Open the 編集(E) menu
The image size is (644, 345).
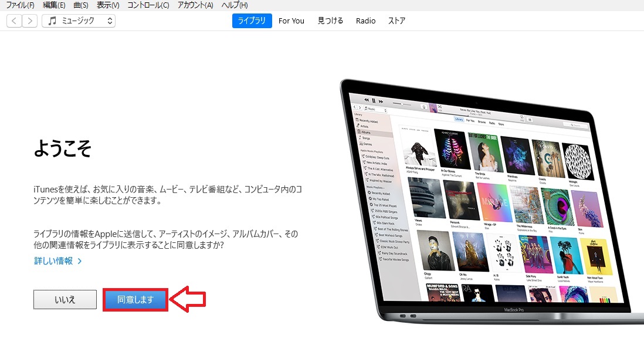[54, 5]
